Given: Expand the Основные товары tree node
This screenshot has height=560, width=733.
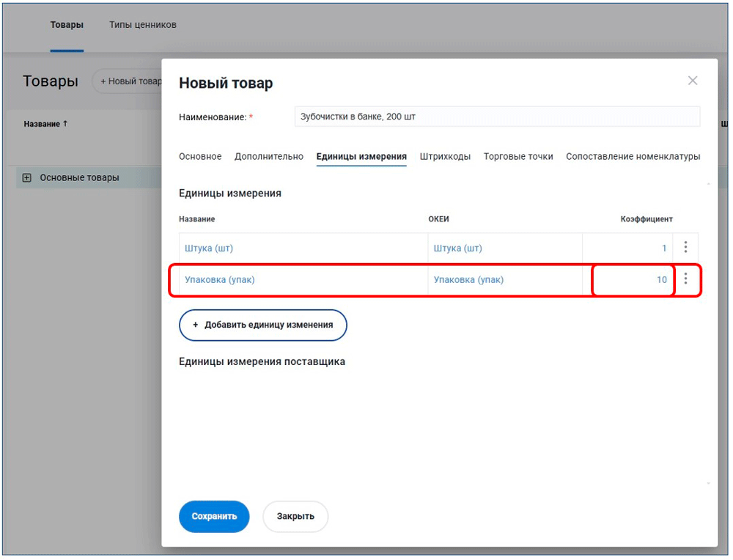Looking at the screenshot, I should (x=27, y=177).
